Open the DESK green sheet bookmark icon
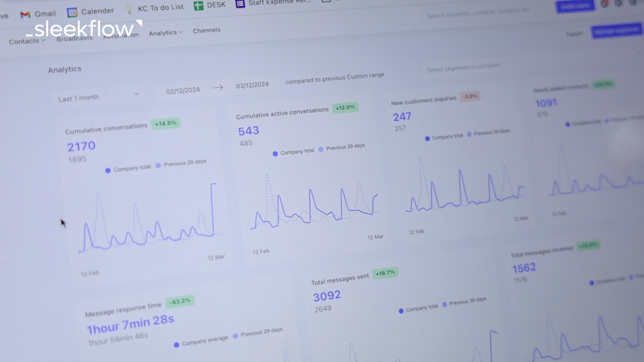 [199, 6]
